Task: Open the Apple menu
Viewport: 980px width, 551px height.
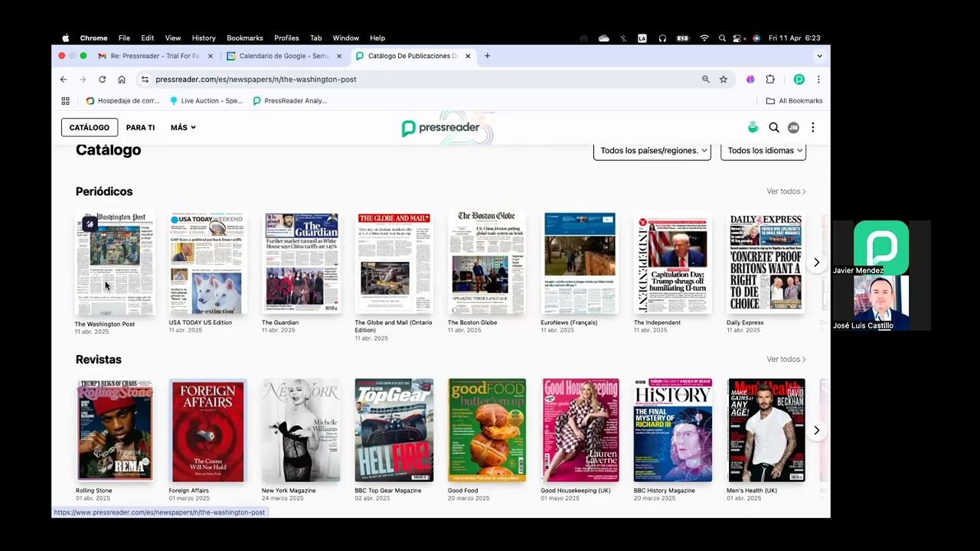Action: click(x=65, y=38)
